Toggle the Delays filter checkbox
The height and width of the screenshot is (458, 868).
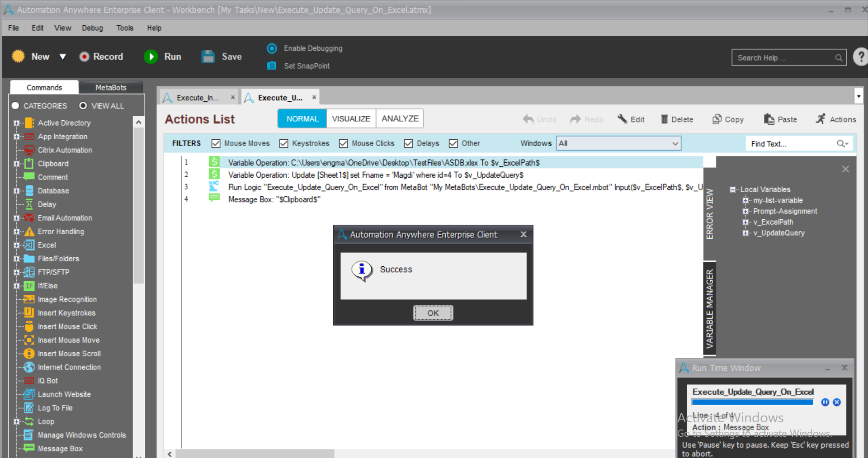pyautogui.click(x=409, y=143)
